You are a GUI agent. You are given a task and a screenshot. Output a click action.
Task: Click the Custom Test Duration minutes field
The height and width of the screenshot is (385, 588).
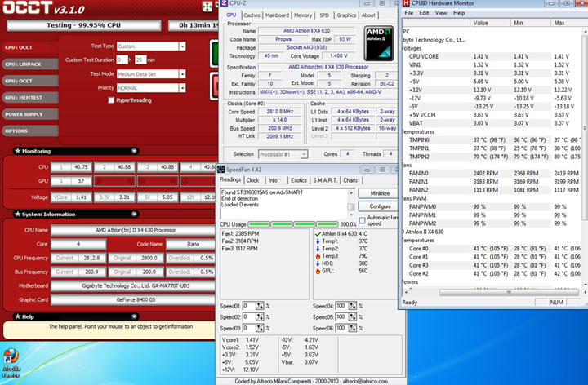tap(140, 60)
